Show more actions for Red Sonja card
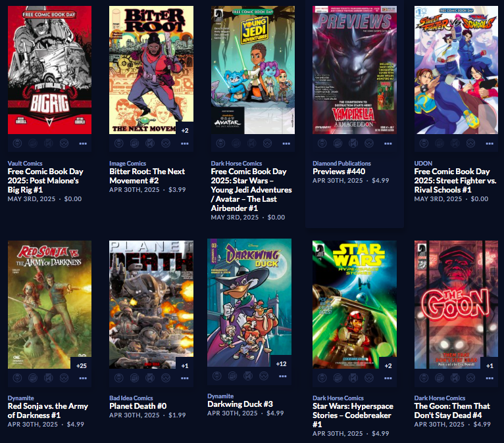The image size is (504, 443). coord(83,378)
